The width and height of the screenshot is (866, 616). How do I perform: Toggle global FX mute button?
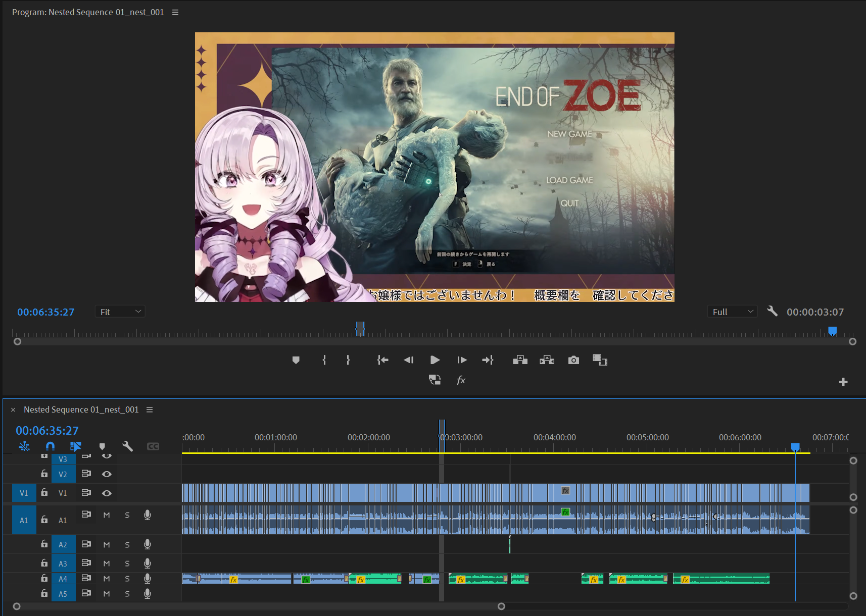coord(461,380)
